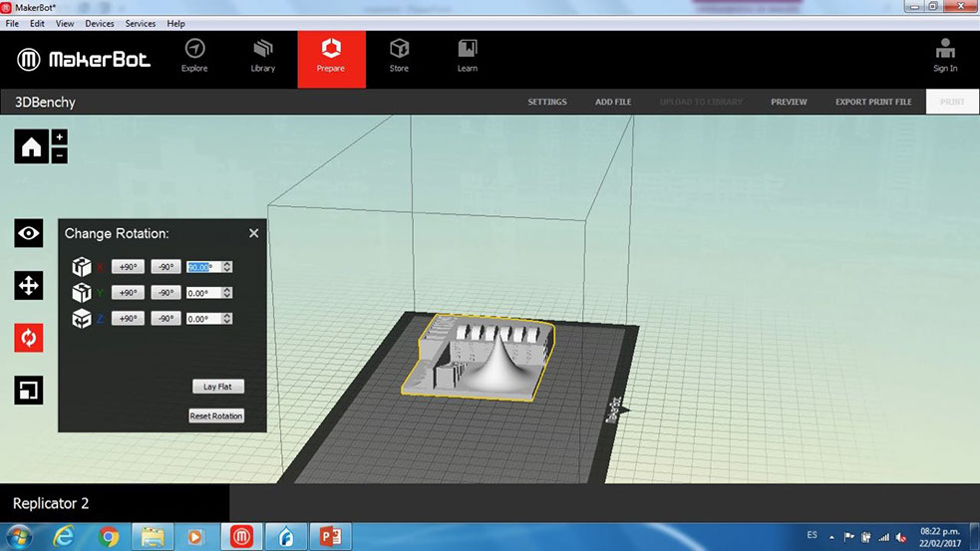Click the Sign In user icon

click(945, 56)
